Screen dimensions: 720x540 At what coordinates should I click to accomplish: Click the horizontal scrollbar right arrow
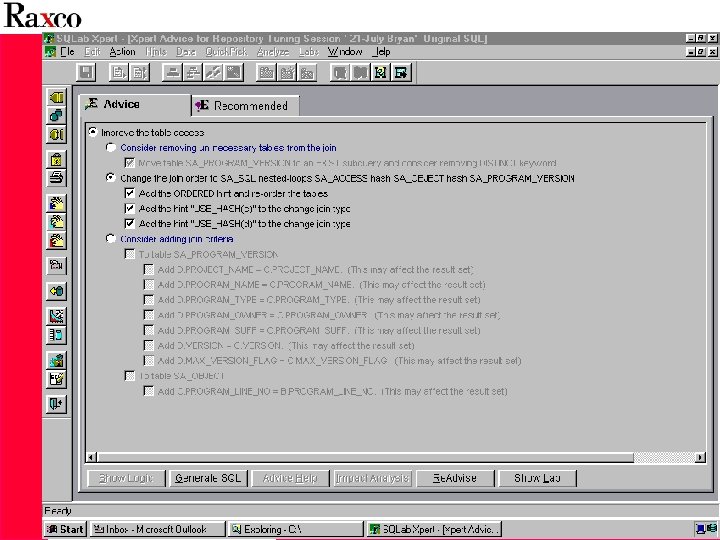click(700, 457)
